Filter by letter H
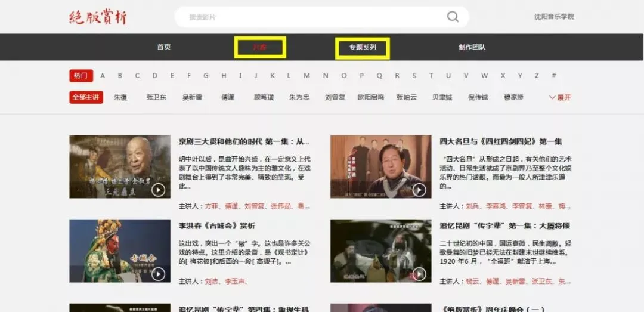Screen dimensions: 644x312 point(224,76)
